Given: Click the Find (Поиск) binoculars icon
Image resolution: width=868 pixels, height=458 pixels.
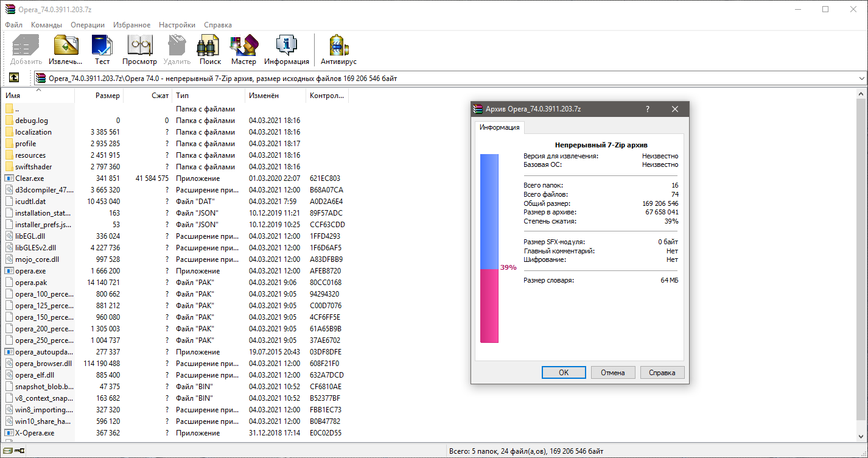Looking at the screenshot, I should (210, 47).
